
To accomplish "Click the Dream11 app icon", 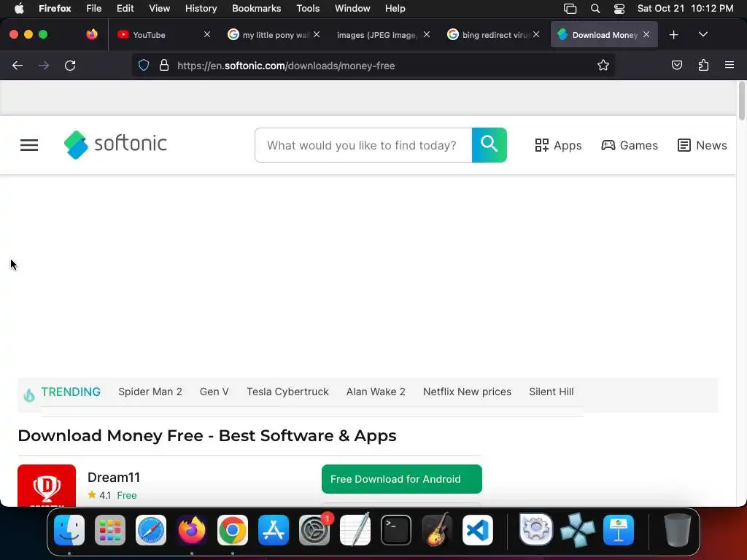I will 47,485.
